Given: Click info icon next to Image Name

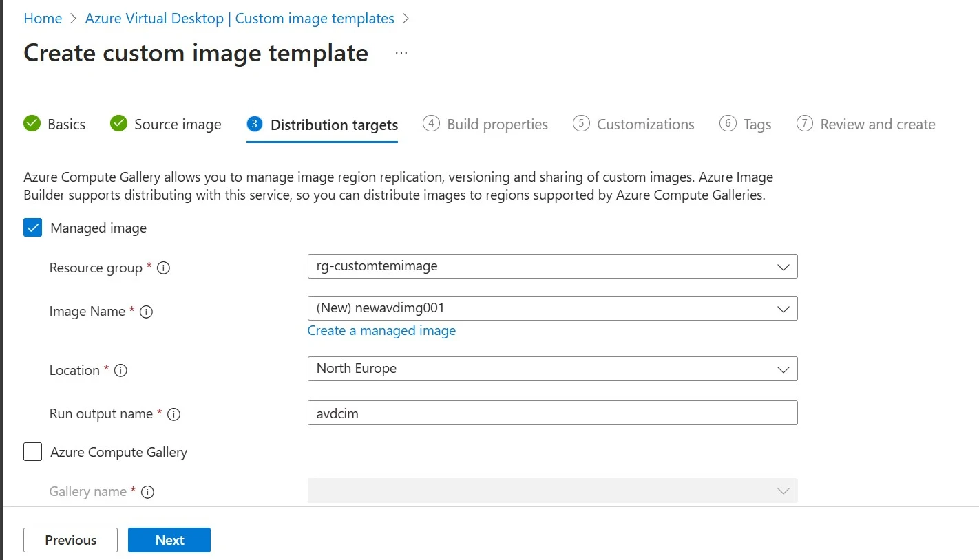Looking at the screenshot, I should tap(146, 312).
